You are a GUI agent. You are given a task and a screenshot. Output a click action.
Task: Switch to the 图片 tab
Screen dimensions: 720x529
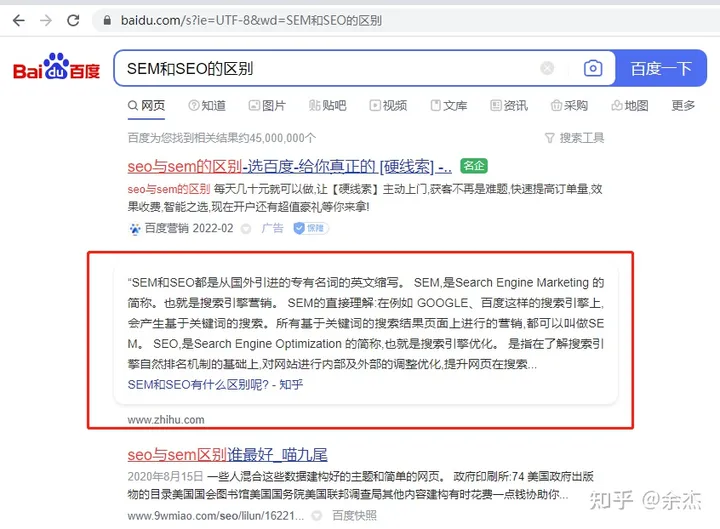pos(267,106)
